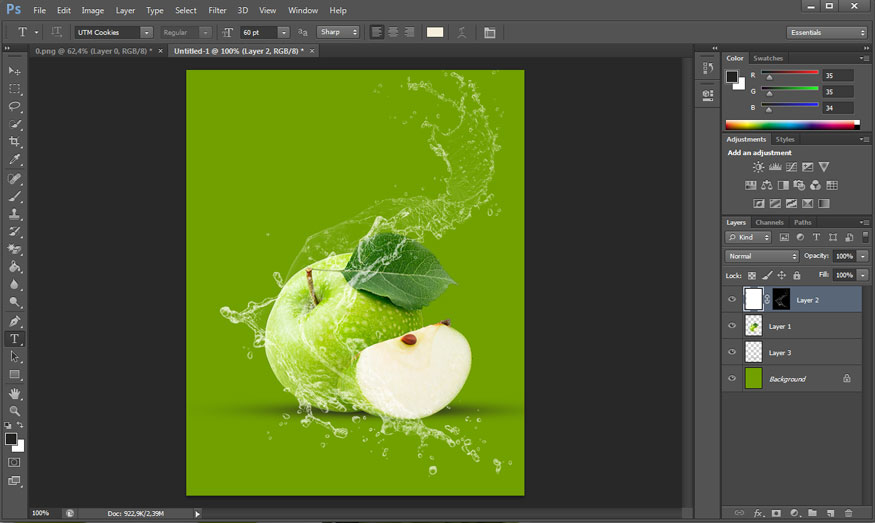Hide Layer 2 using its eye icon
The width and height of the screenshot is (875, 523).
point(732,299)
